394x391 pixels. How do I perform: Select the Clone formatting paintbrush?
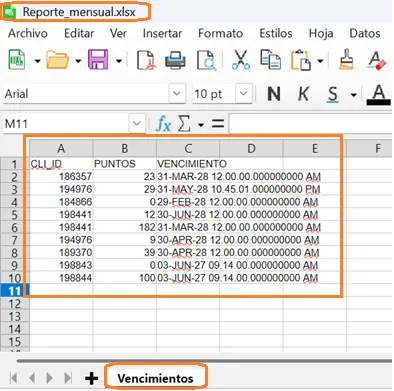346,60
